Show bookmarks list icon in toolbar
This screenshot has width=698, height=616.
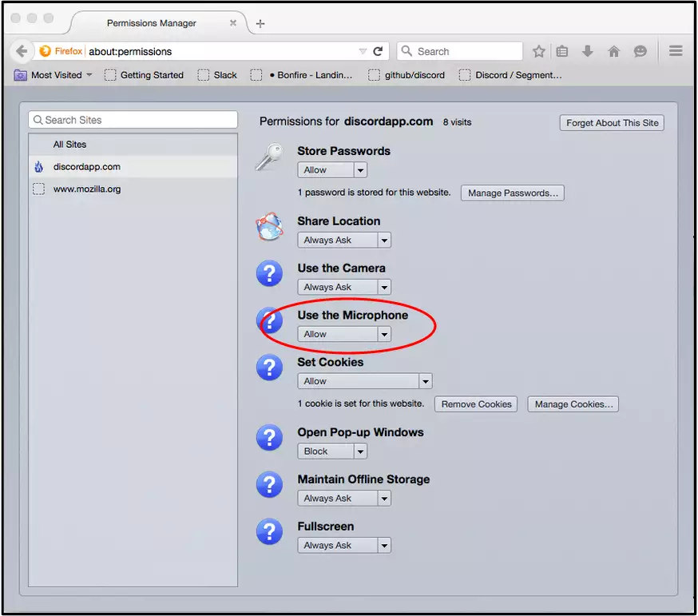pos(562,51)
